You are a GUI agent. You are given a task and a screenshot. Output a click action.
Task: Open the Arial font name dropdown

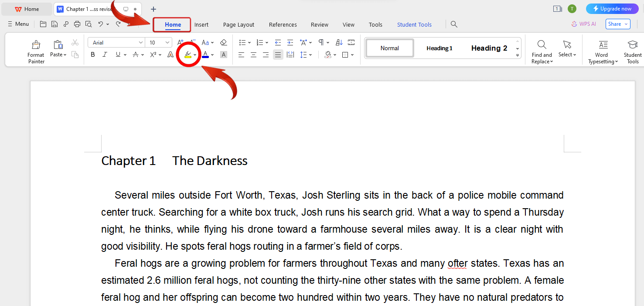coord(141,42)
